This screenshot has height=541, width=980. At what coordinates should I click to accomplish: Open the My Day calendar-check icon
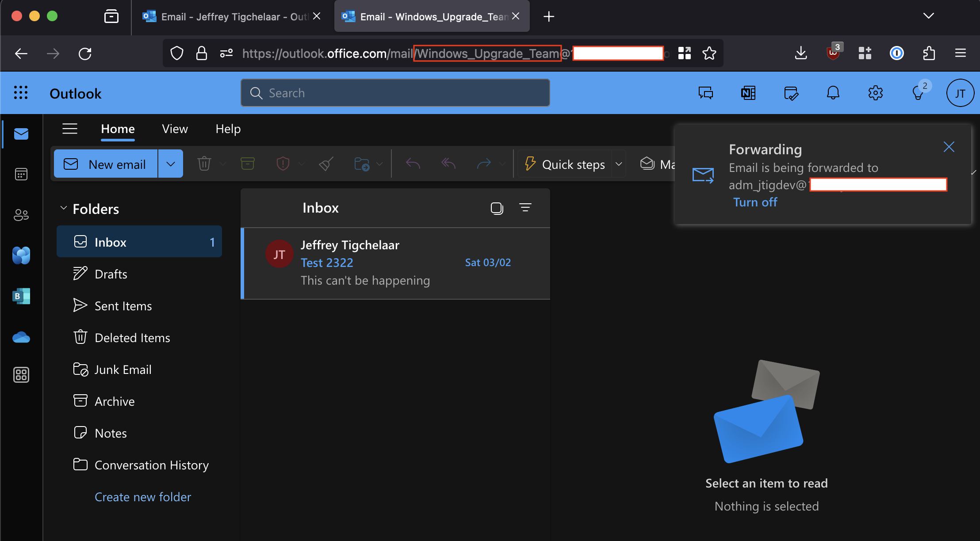tap(791, 93)
